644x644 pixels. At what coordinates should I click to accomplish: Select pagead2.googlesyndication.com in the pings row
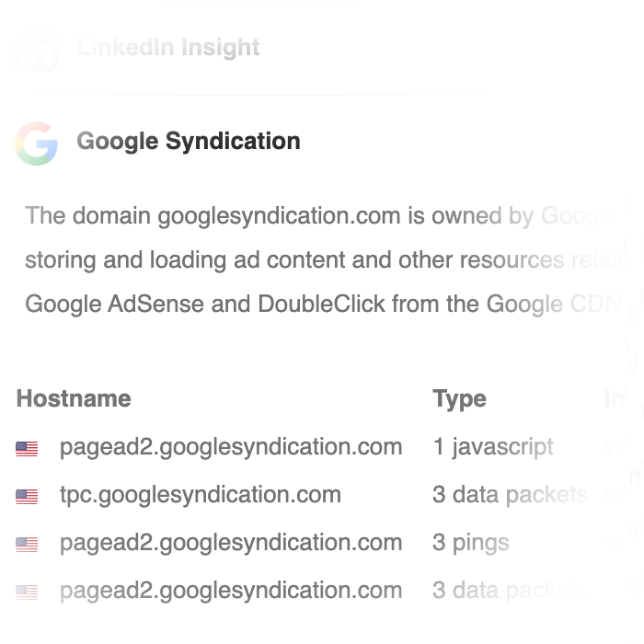231,543
